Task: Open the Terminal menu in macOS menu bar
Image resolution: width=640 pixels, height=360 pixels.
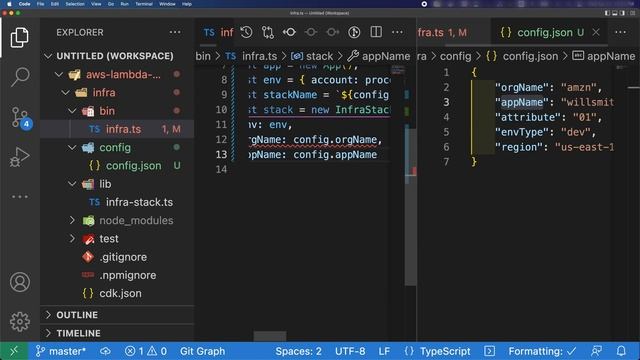Action: 144,4
